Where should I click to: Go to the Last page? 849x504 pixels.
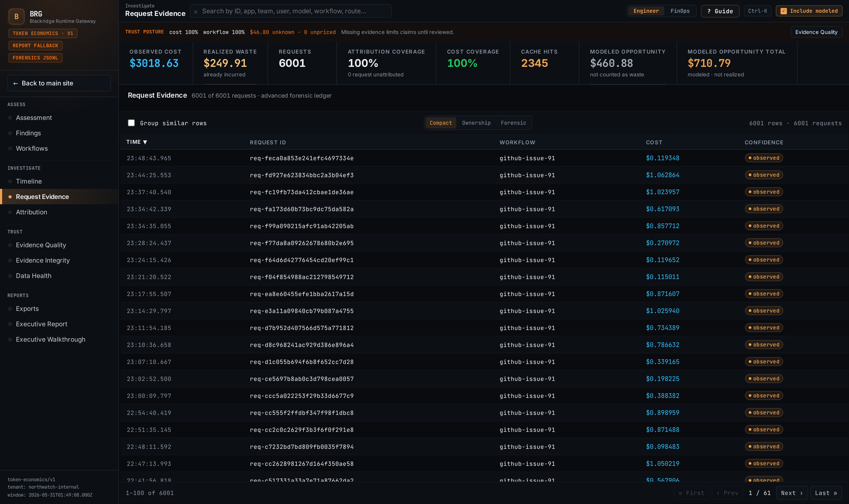(x=826, y=493)
